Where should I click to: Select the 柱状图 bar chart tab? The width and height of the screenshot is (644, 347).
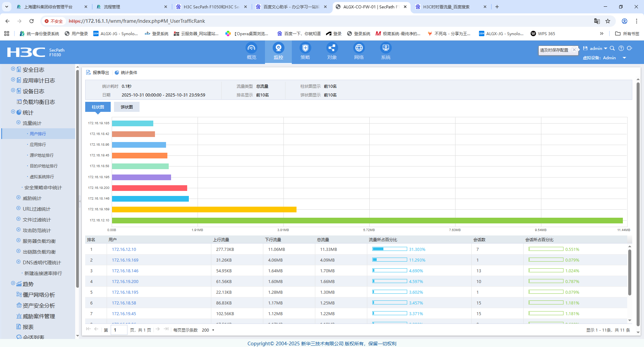[98, 107]
